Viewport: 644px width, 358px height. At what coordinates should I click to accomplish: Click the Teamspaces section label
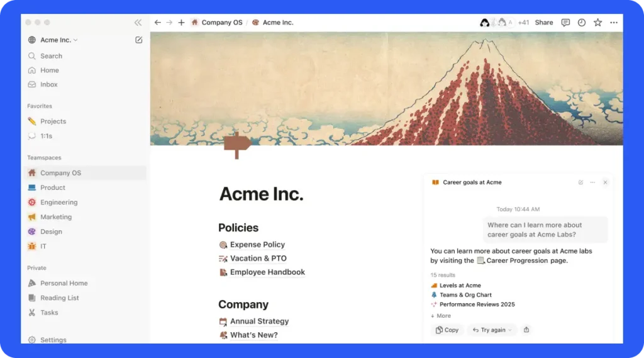tap(44, 158)
